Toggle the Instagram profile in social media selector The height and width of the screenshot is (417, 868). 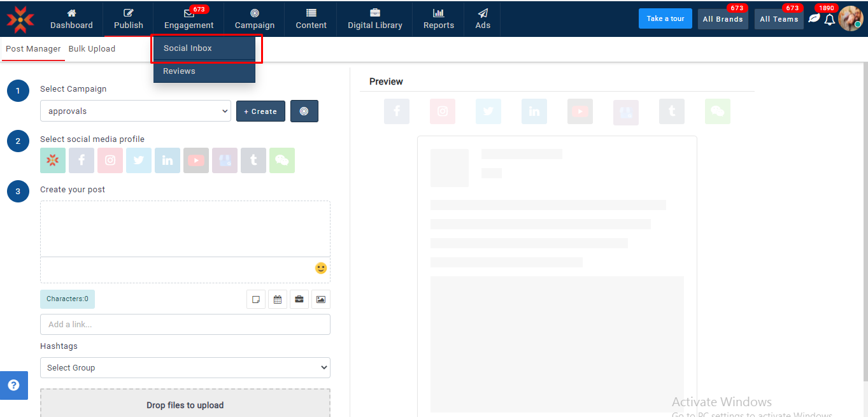click(110, 160)
